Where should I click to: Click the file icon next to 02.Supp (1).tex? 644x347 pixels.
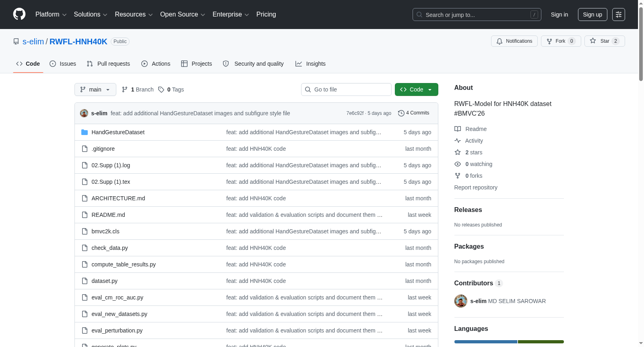pos(85,182)
